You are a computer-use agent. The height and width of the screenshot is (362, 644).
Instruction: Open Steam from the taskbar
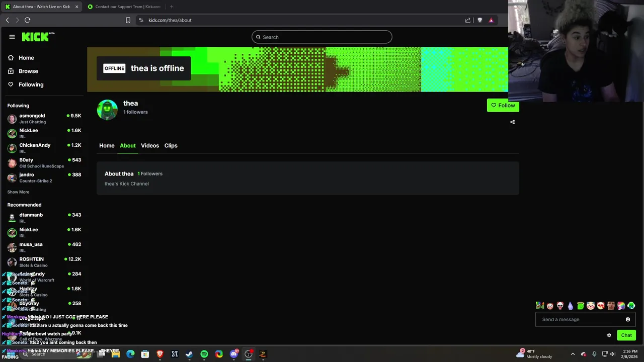point(189,354)
